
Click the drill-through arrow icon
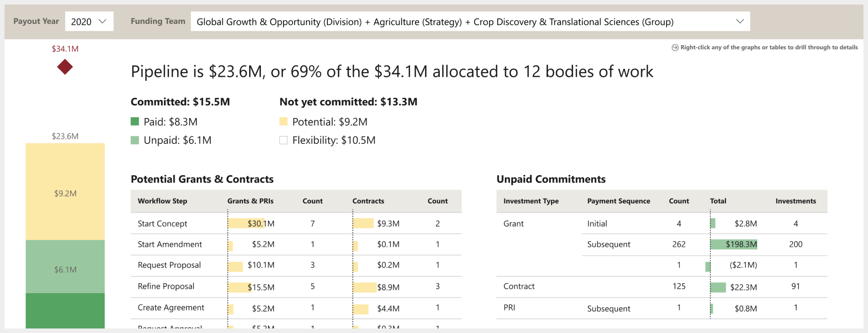(x=675, y=48)
